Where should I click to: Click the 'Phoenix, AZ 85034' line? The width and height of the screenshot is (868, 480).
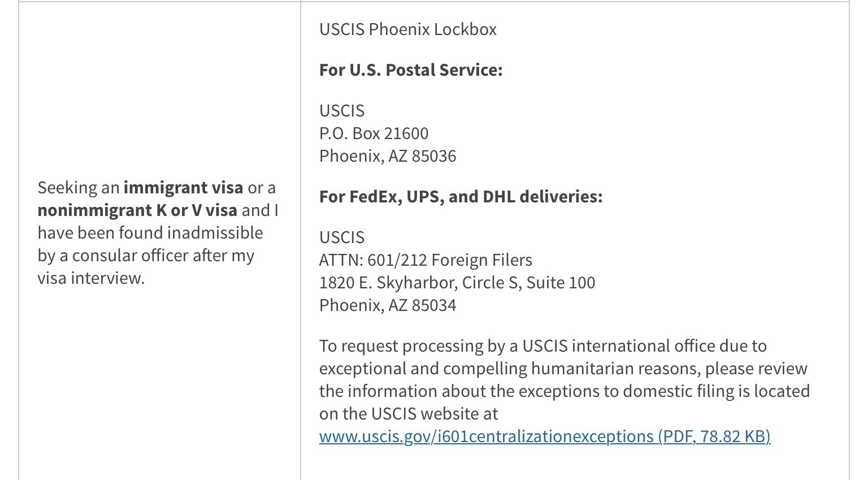(388, 305)
